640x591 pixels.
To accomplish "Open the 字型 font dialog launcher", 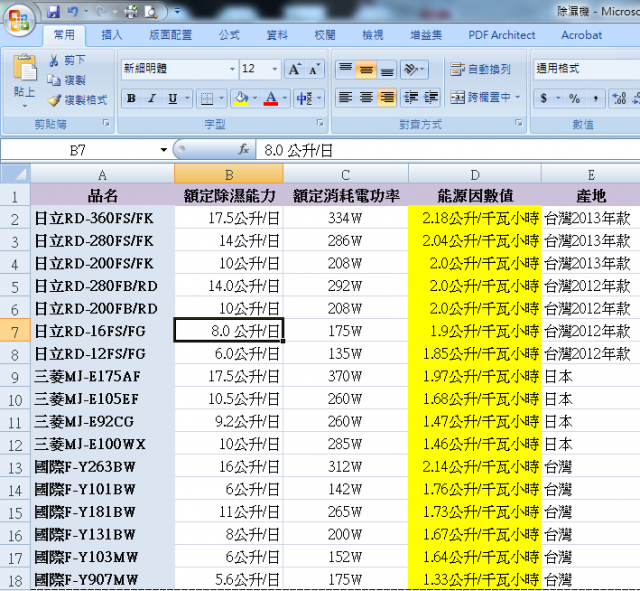I will point(320,123).
